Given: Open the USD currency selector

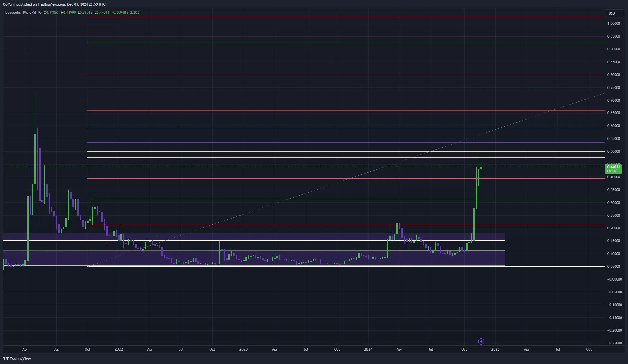Looking at the screenshot, I should tap(615, 13).
